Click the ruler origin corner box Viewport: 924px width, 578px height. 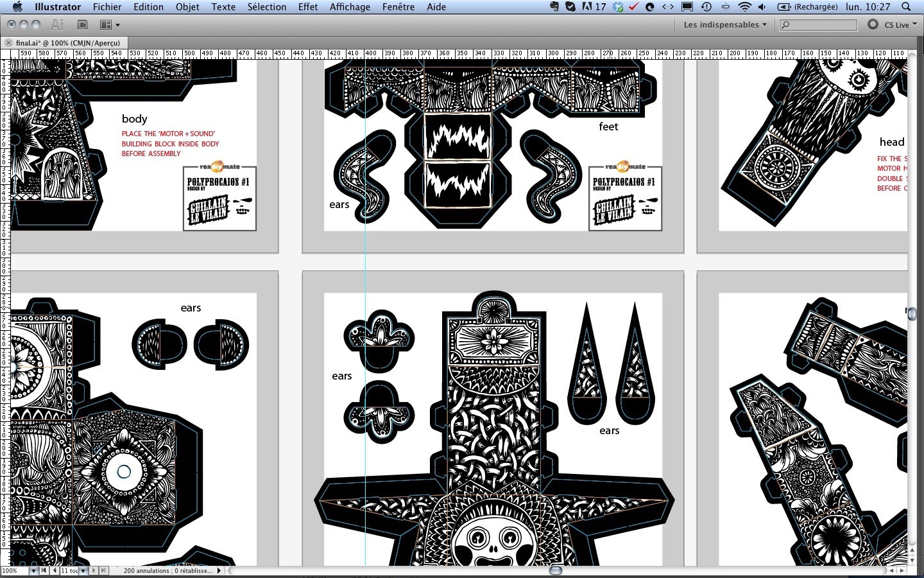(5, 54)
